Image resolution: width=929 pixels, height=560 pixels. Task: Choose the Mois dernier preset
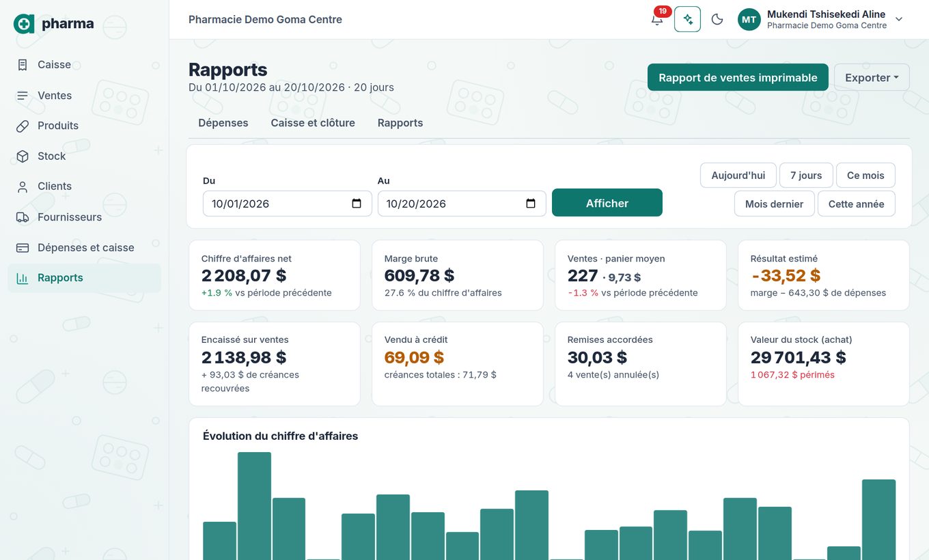point(775,204)
